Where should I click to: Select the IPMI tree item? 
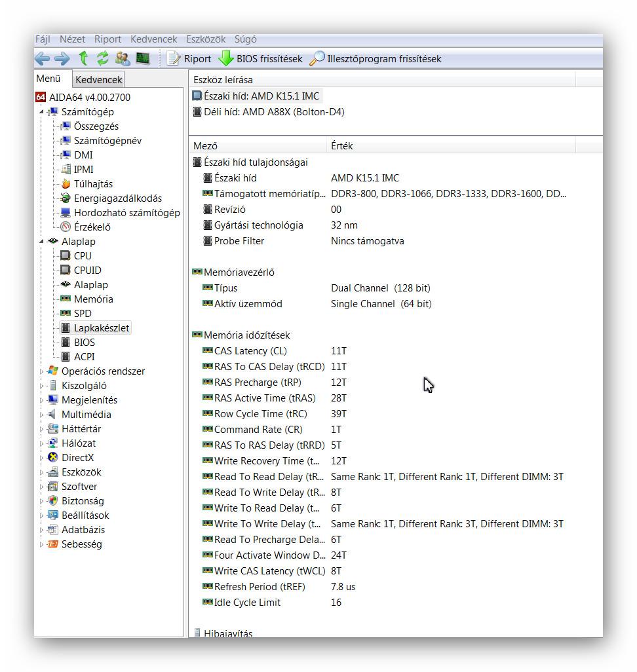point(84,170)
